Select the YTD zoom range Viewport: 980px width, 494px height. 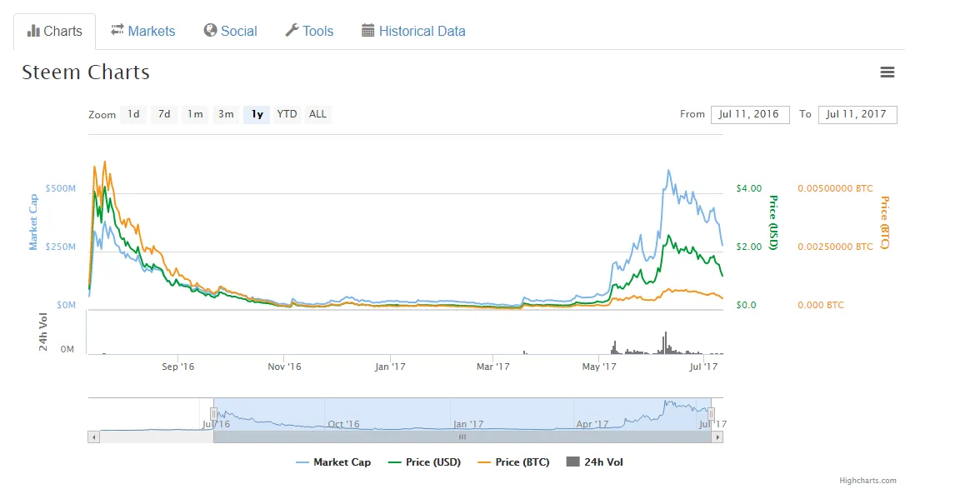[x=287, y=114]
